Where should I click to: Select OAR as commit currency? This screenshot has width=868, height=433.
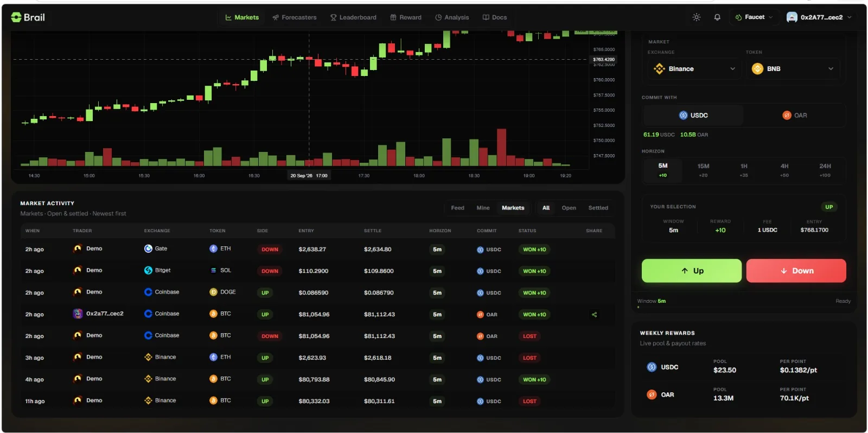794,116
